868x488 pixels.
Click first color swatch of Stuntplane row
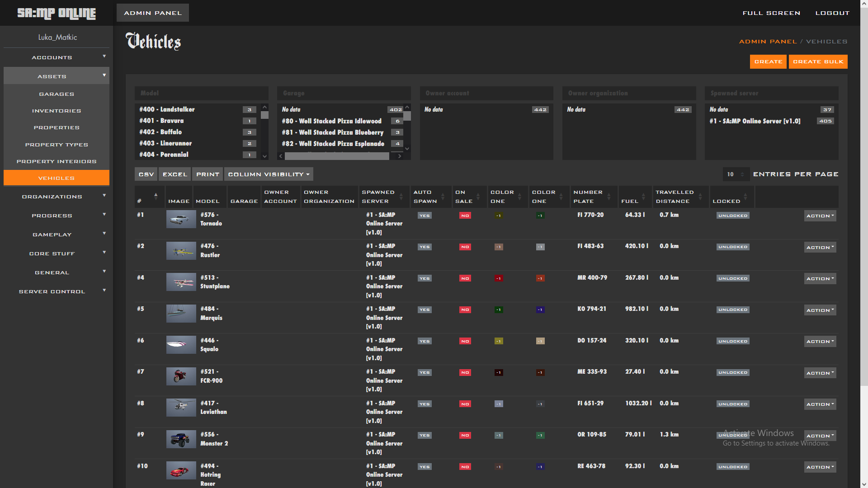[498, 278]
